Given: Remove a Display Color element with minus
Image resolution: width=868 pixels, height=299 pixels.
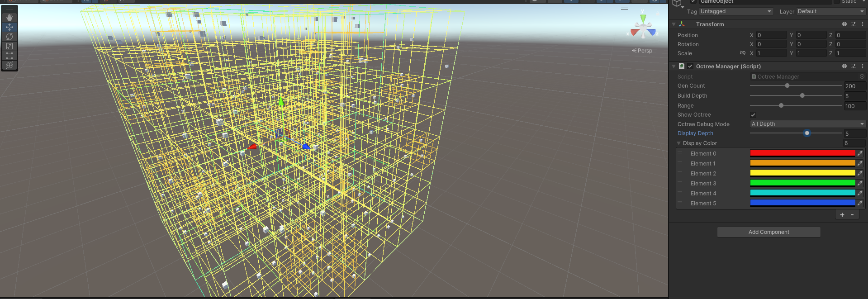Looking at the screenshot, I should pos(852,215).
